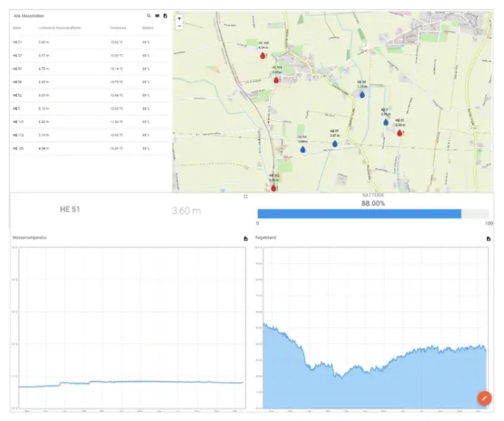The width and height of the screenshot is (504, 421).
Task: Select the red HE 100 map marker
Action: (263, 55)
